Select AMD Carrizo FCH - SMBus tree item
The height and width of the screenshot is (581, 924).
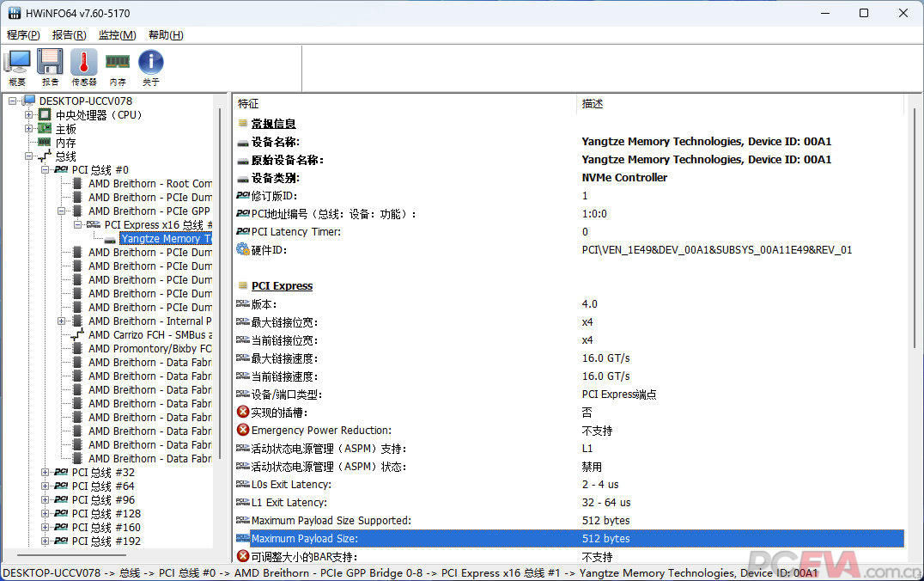coord(150,334)
